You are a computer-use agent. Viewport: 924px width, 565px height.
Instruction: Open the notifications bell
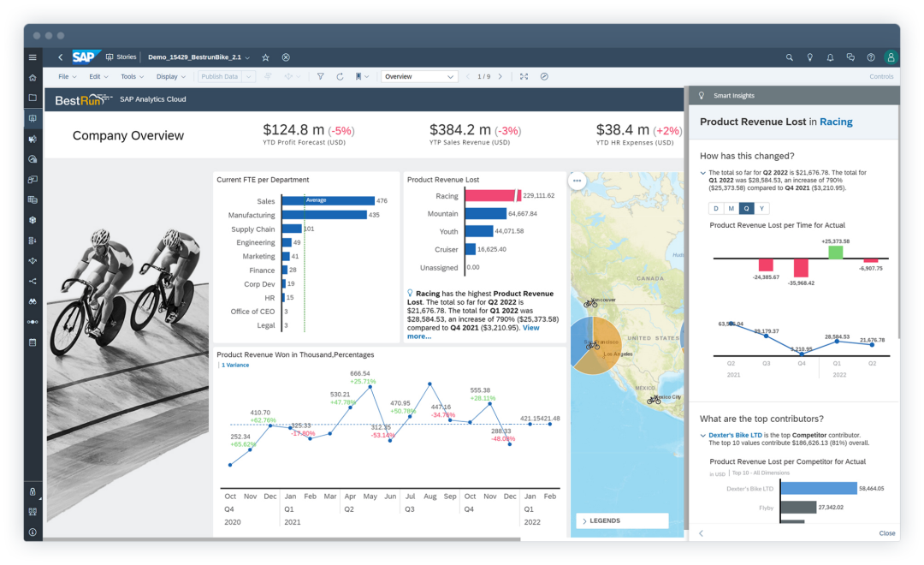pos(830,57)
